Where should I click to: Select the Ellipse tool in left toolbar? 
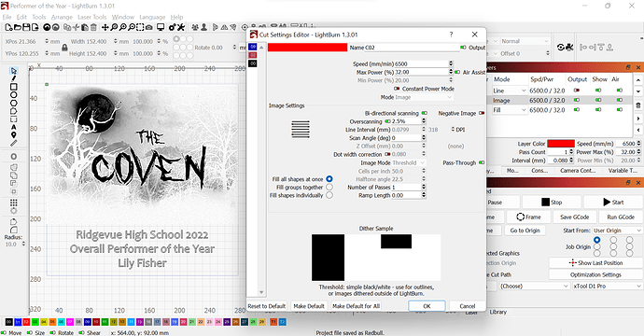click(x=14, y=95)
